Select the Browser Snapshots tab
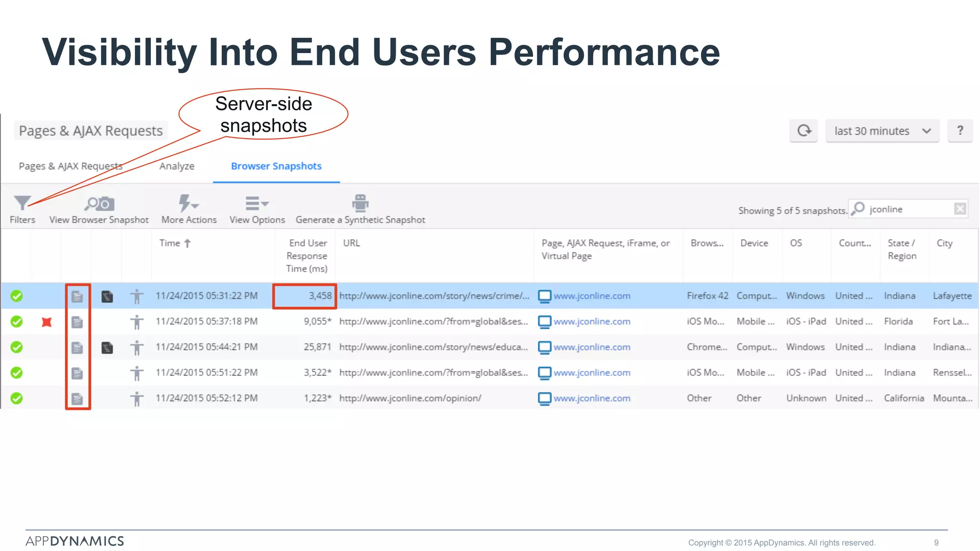This screenshot has width=980, height=551. [x=276, y=166]
